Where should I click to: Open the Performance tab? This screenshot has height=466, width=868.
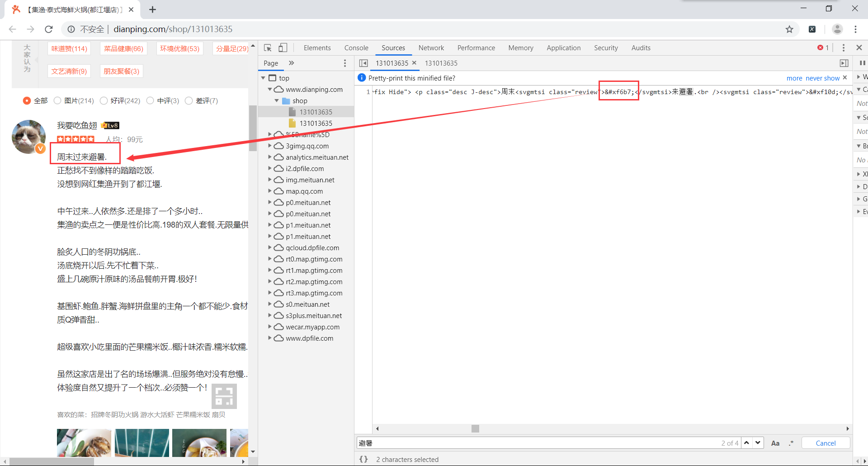[x=476, y=48]
